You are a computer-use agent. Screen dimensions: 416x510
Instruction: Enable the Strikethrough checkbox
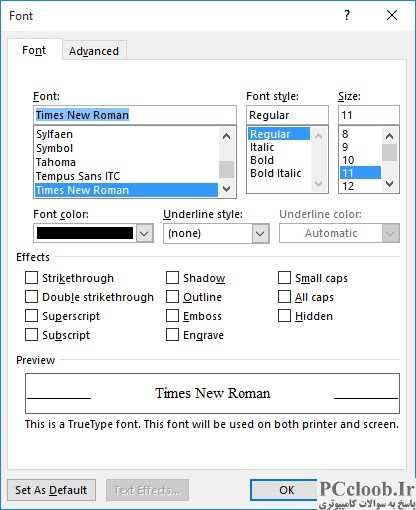click(31, 277)
